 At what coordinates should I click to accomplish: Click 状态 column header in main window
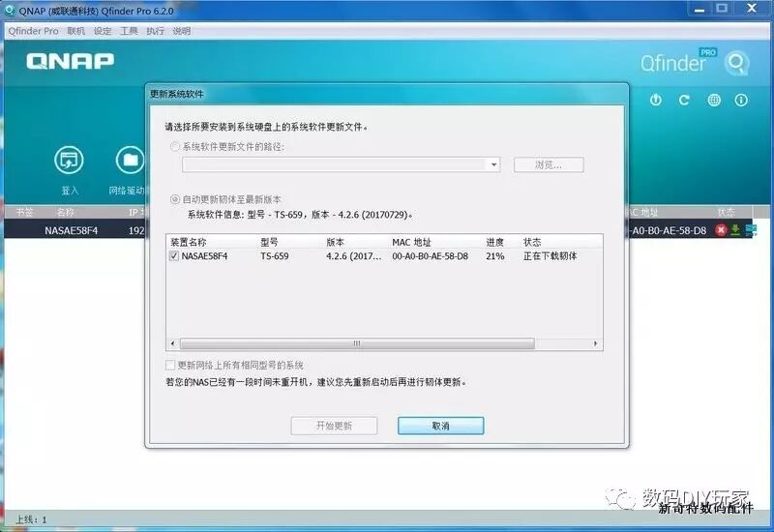[x=726, y=212]
